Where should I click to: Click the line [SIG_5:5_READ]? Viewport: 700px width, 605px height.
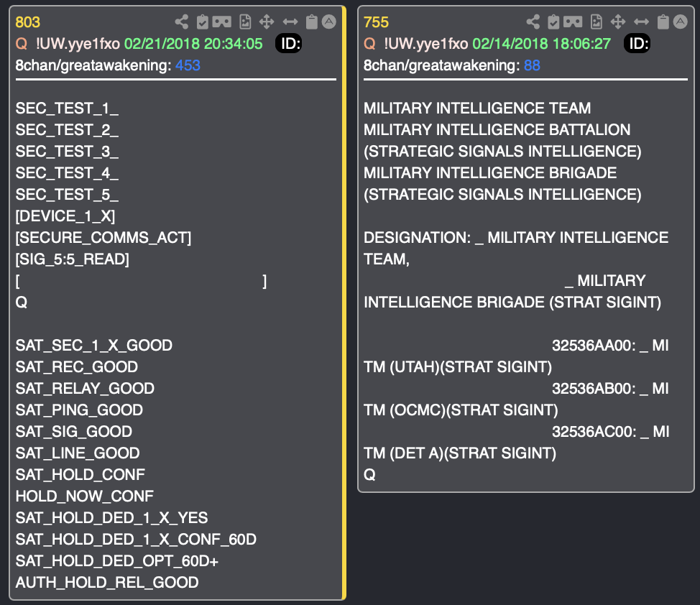click(73, 259)
